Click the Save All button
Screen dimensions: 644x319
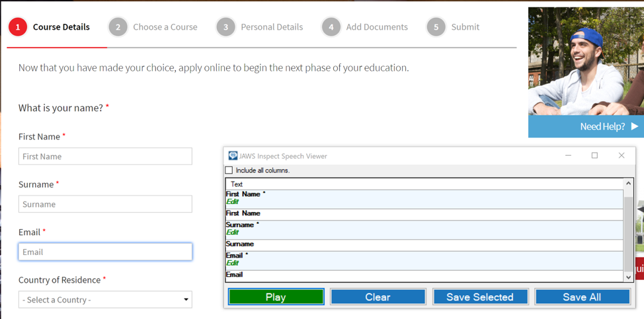[x=582, y=297]
